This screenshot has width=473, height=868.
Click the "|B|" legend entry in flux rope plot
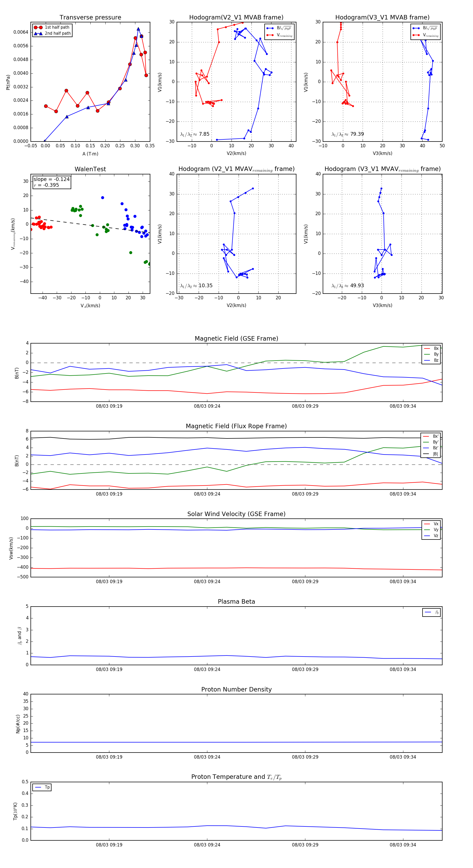(x=431, y=454)
